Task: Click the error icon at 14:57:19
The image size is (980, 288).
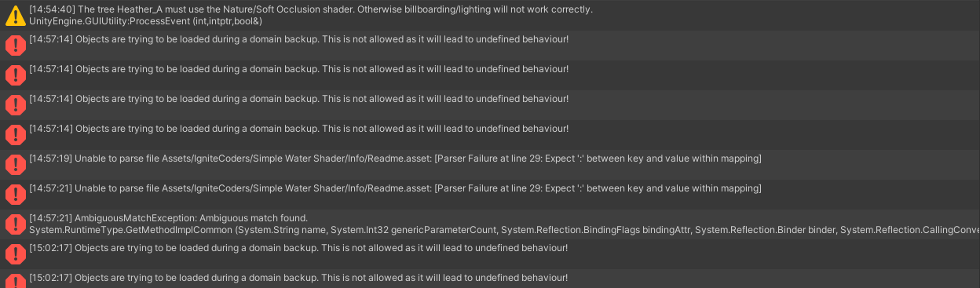Action: coord(15,164)
